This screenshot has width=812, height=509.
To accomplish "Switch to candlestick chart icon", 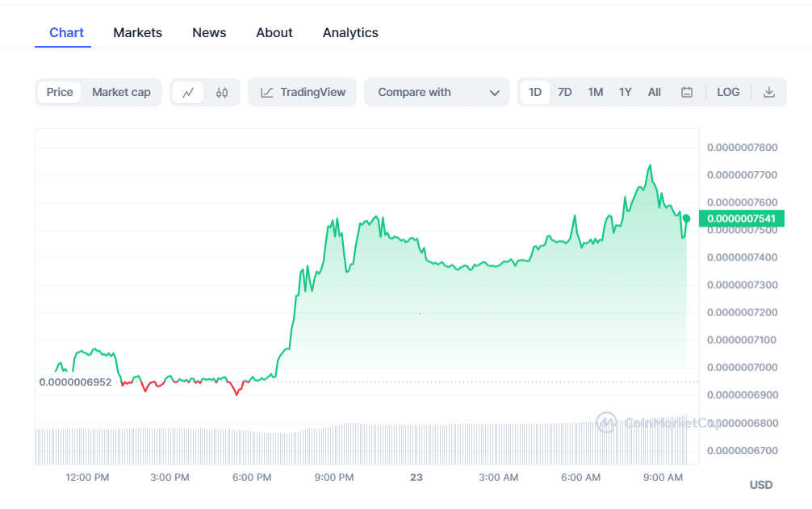I will pyautogui.click(x=222, y=93).
